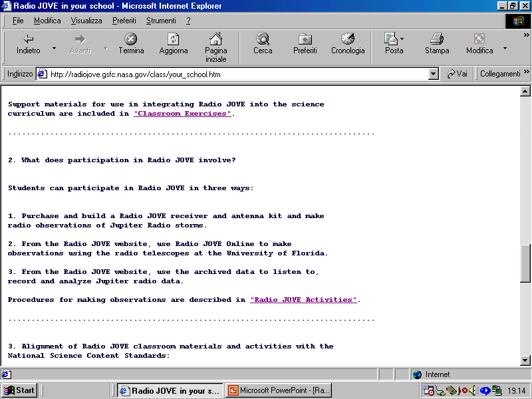This screenshot has height=399, width=532.
Task: Refresh page with Aggiorna icon
Action: (x=173, y=39)
